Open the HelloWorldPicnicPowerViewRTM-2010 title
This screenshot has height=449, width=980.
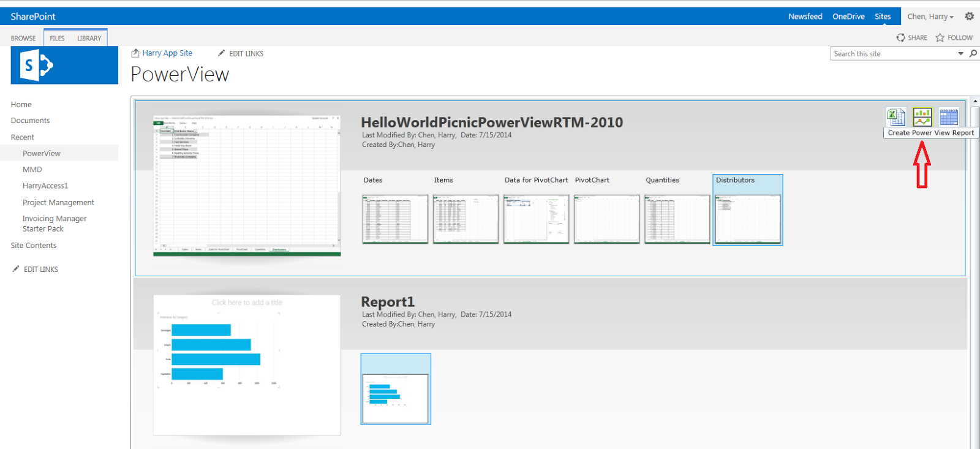492,123
